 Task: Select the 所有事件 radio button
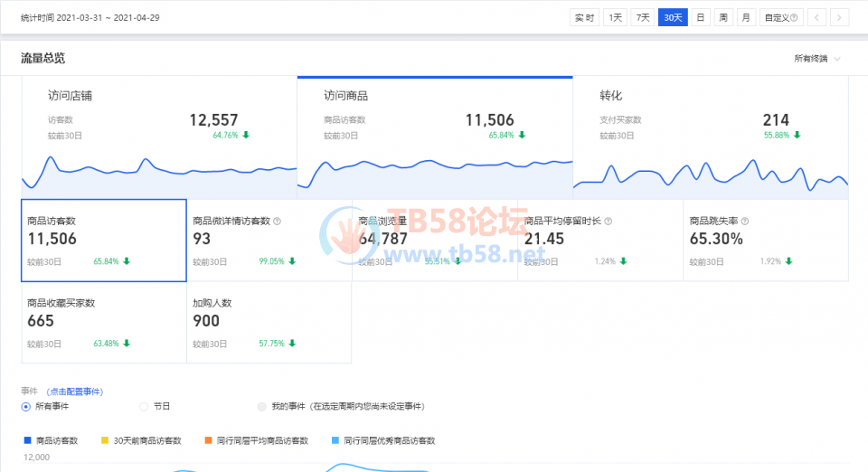(x=25, y=407)
